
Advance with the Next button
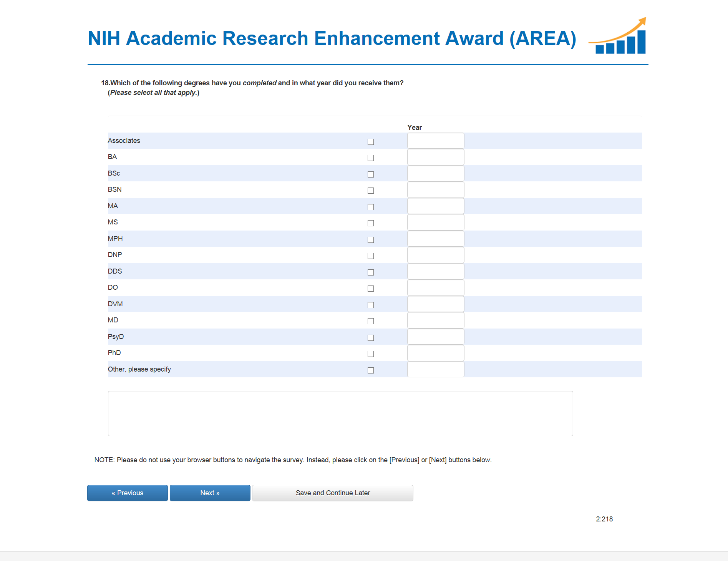coord(210,493)
